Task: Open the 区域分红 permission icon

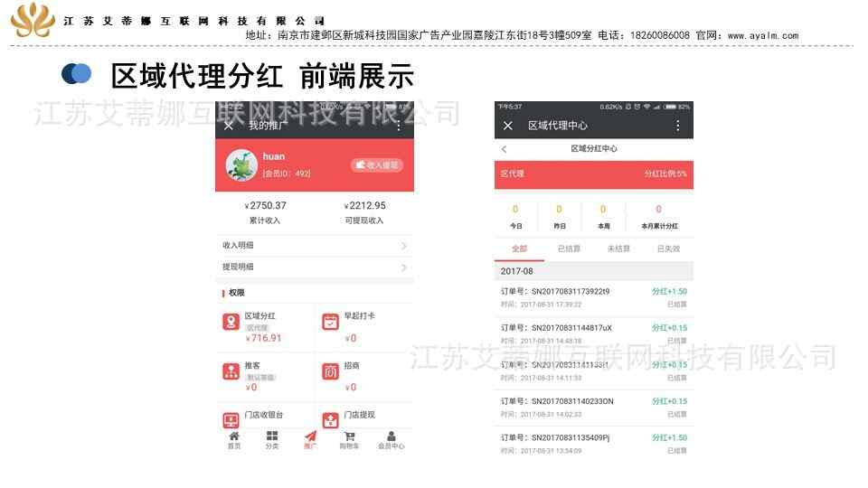Action: (x=231, y=322)
